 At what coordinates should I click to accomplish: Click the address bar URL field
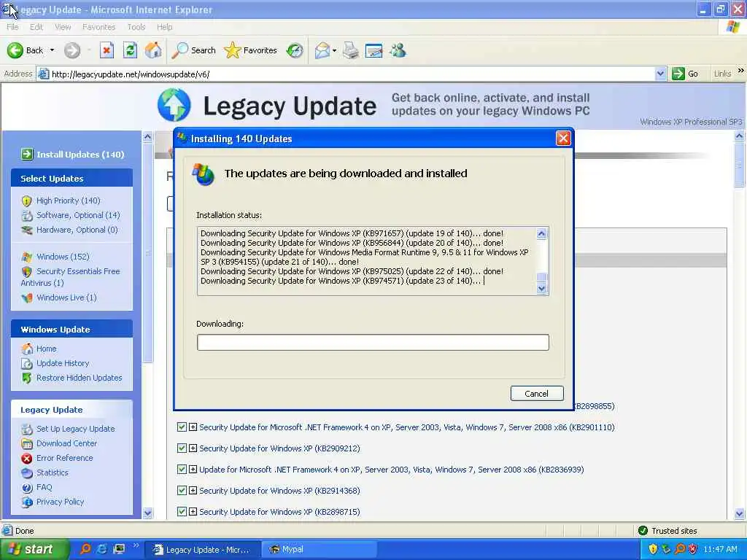click(x=352, y=74)
